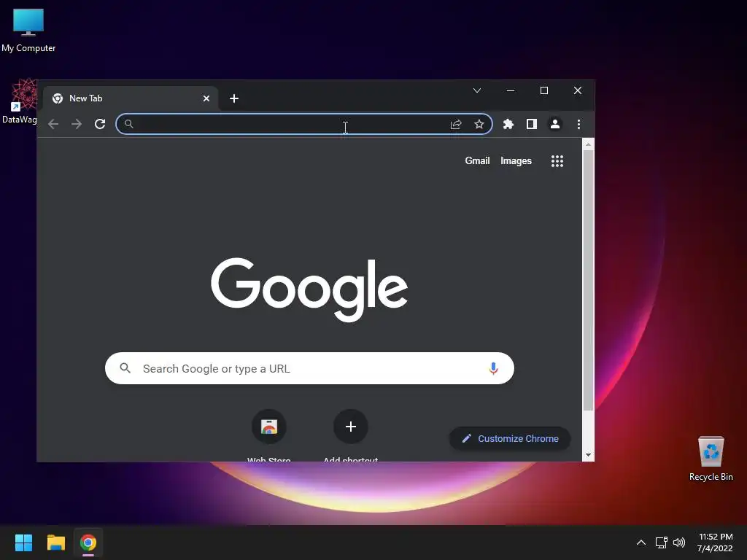747x560 pixels.
Task: Maximize the Chrome window
Action: click(544, 90)
